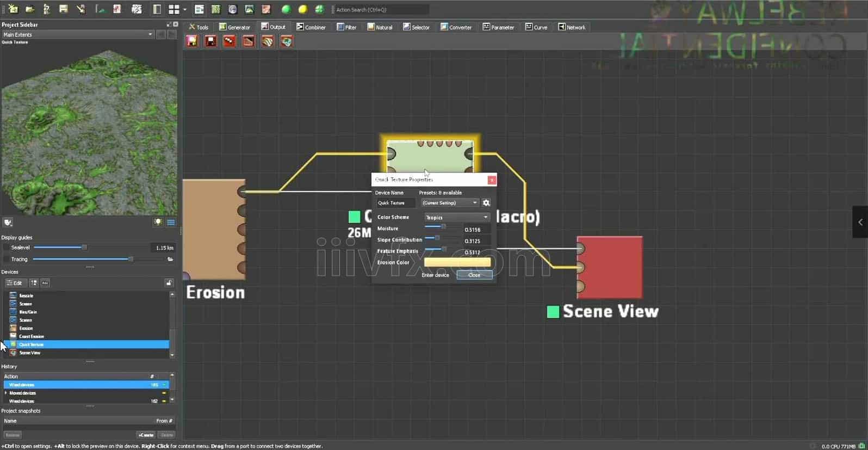Select the second output device floppy icon
Screen dimensions: 868x450
click(x=211, y=41)
